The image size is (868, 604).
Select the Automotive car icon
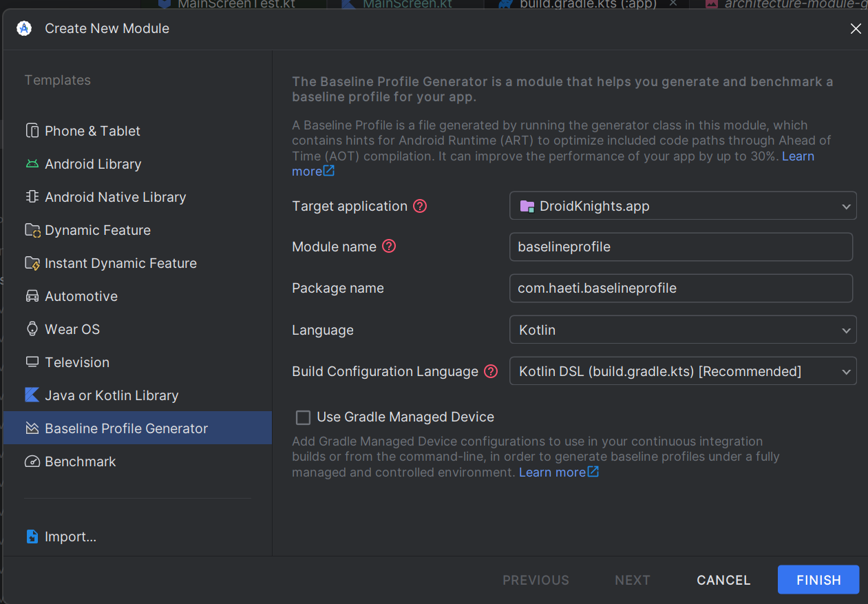32,296
